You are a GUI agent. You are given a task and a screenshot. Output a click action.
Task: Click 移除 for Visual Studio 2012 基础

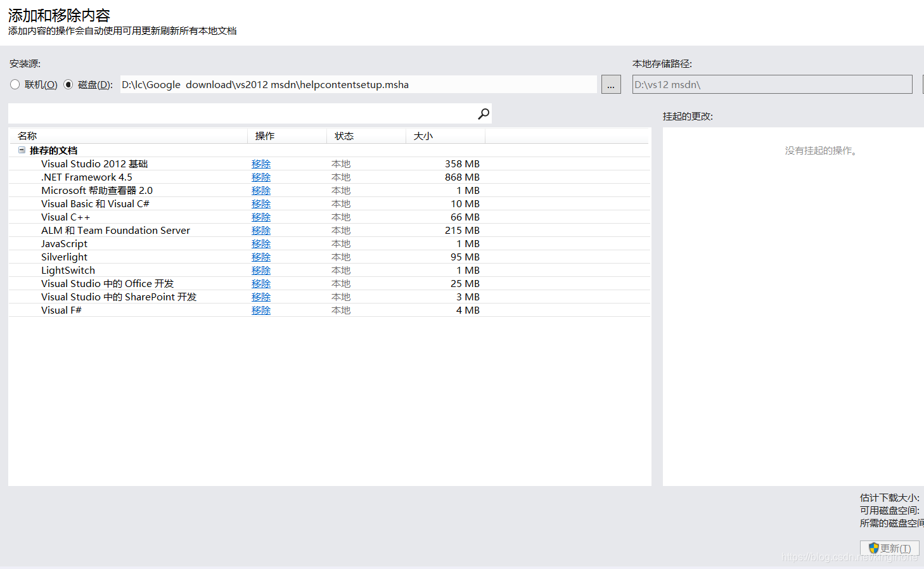point(261,164)
